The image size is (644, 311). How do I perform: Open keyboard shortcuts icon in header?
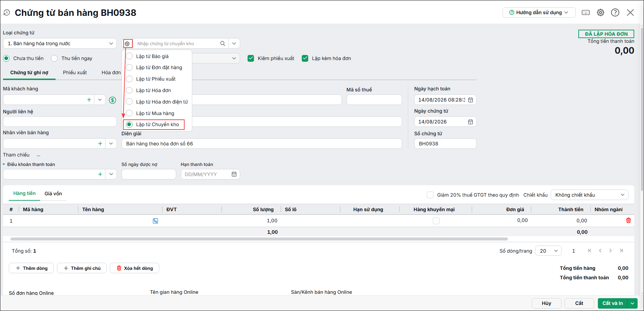point(586,12)
